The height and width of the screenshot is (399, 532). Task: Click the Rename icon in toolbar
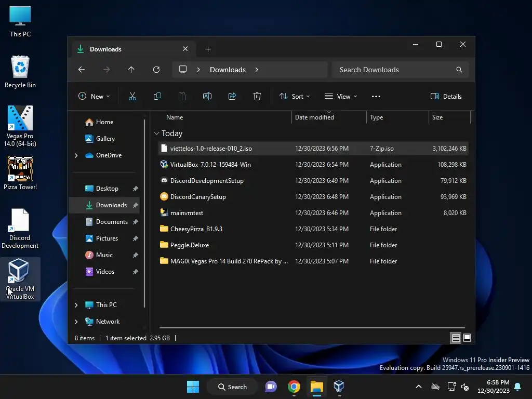pyautogui.click(x=207, y=96)
